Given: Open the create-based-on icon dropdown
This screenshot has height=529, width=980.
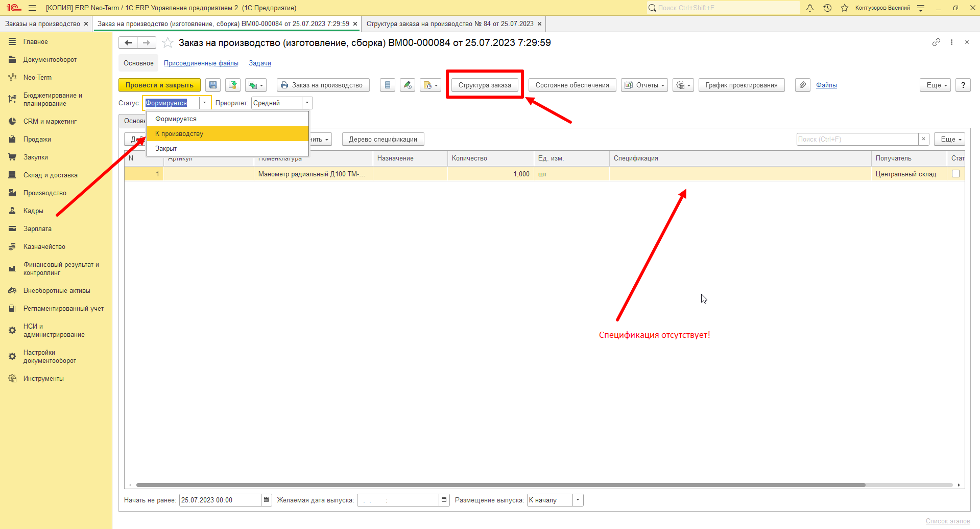Looking at the screenshot, I should [x=255, y=85].
